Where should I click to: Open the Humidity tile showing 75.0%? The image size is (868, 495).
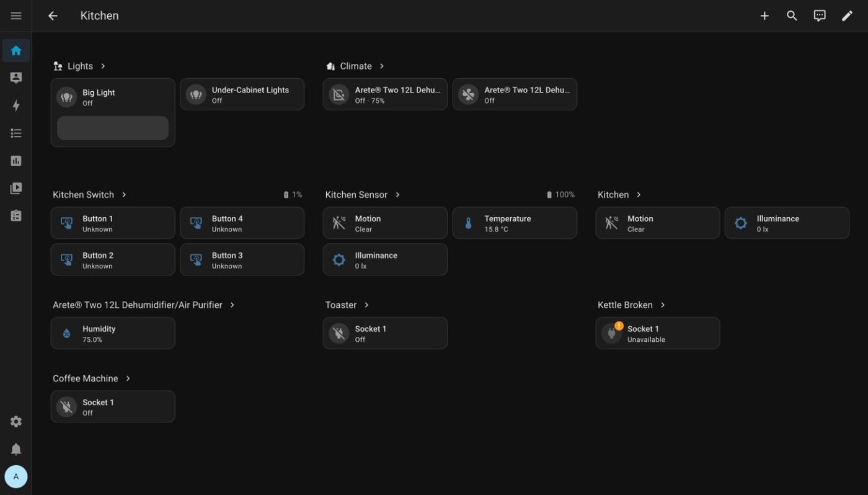pos(113,333)
